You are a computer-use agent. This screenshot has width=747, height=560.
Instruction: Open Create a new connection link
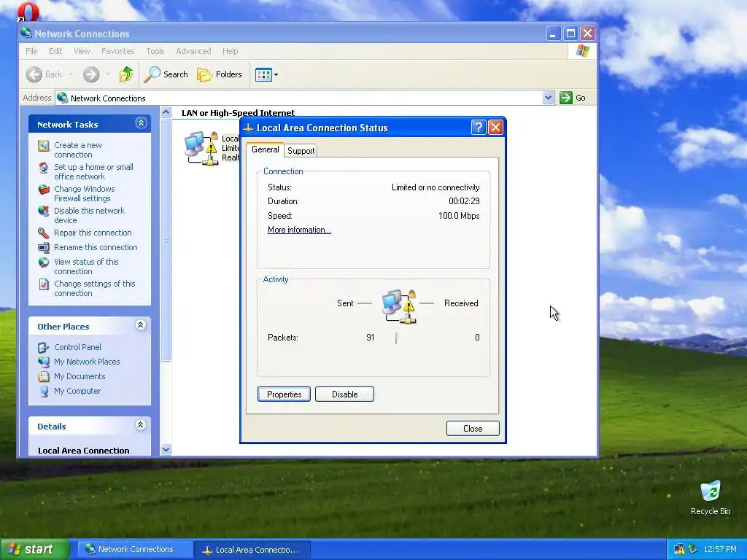pyautogui.click(x=77, y=150)
